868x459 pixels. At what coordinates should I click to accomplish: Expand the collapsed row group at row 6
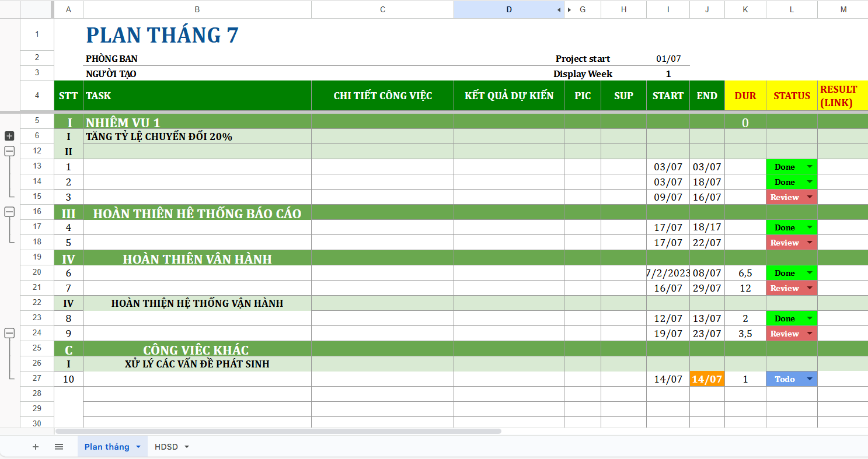coord(9,136)
